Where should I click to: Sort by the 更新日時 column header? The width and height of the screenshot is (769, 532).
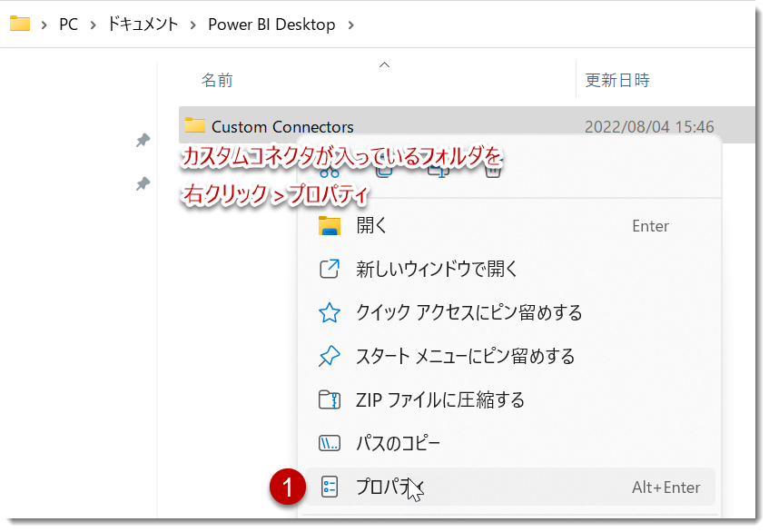coord(617,80)
